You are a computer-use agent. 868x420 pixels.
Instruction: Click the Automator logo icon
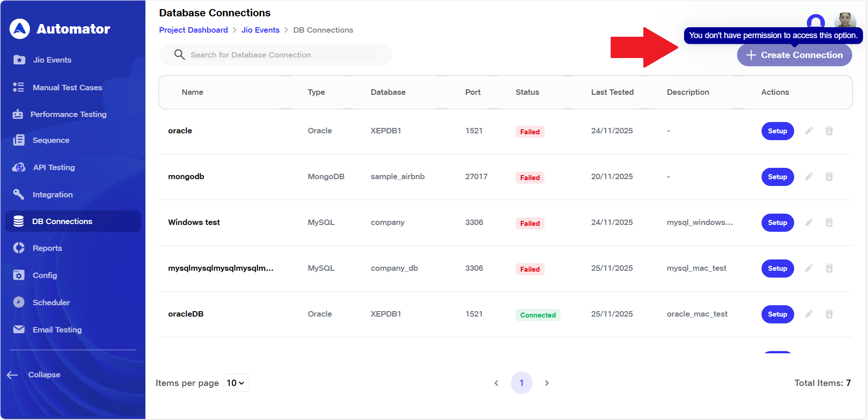click(x=20, y=29)
